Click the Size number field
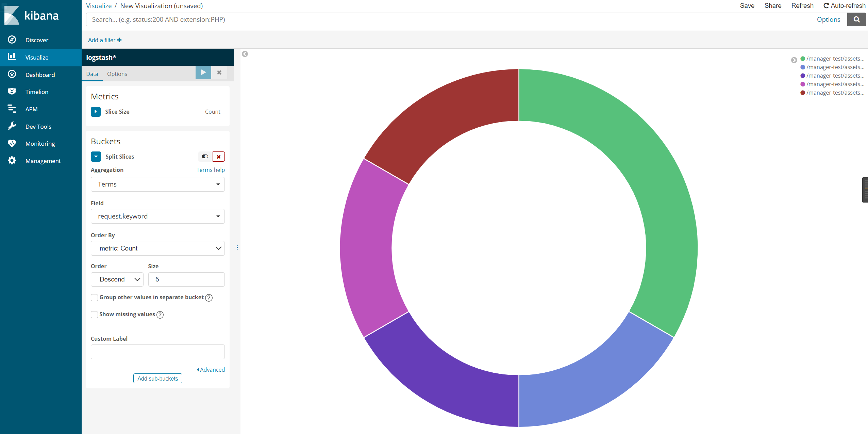This screenshot has width=868, height=434. coord(186,279)
